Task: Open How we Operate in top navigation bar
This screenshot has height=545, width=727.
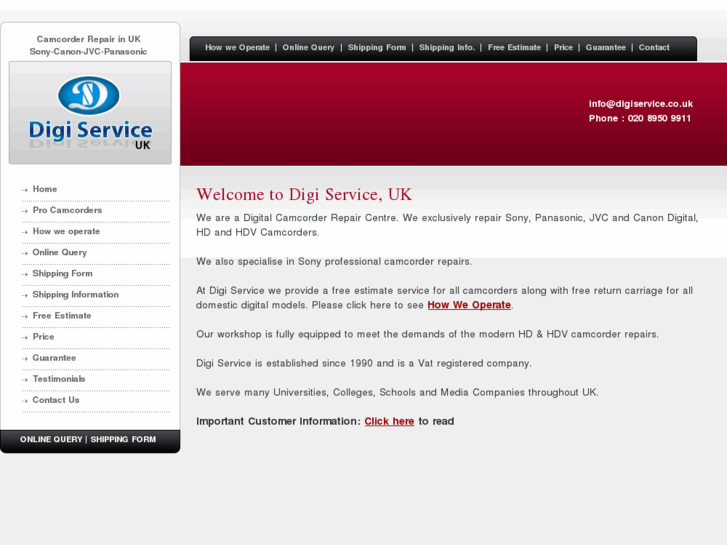Action: pos(237,47)
